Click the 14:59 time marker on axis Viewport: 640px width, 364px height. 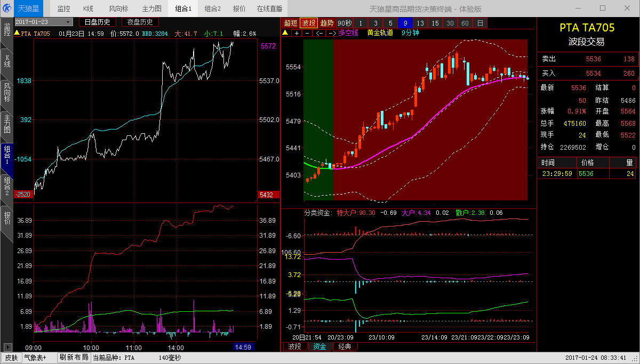(x=243, y=347)
